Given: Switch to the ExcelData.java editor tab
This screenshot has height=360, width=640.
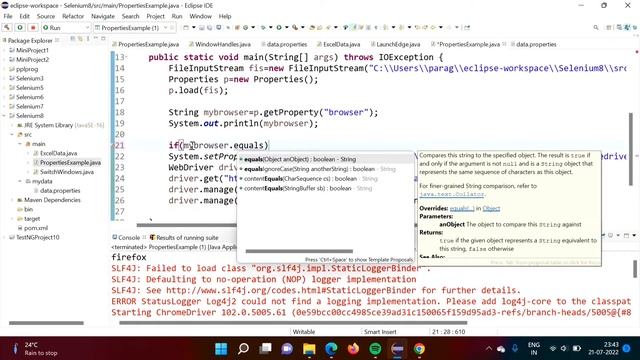Looking at the screenshot, I should pyautogui.click(x=338, y=44).
